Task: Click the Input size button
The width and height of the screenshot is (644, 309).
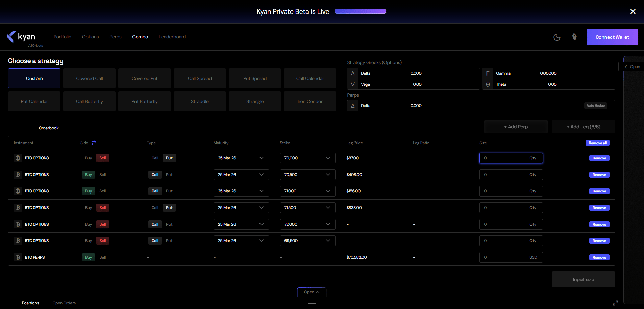Action: (x=584, y=279)
